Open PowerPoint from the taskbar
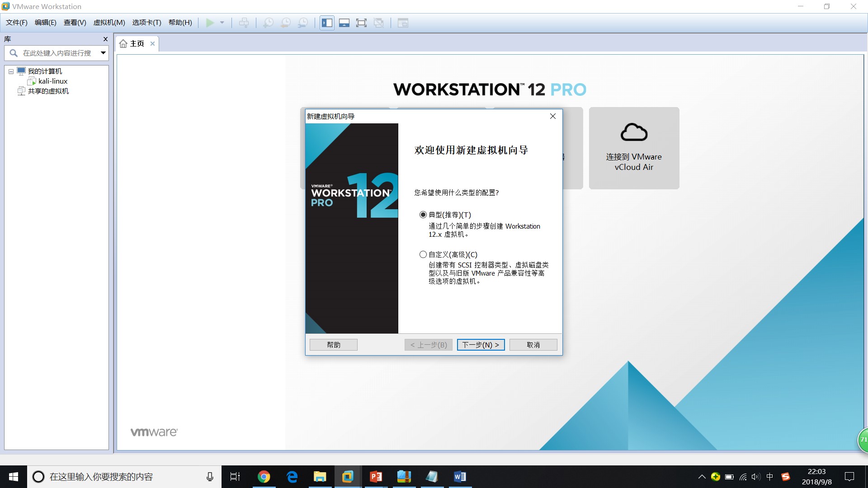 (x=376, y=477)
